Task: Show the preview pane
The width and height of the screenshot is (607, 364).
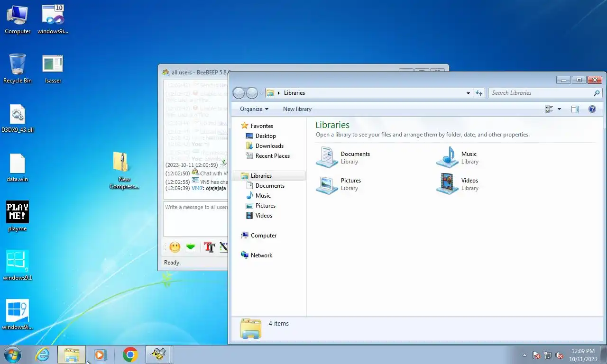Action: coord(575,109)
